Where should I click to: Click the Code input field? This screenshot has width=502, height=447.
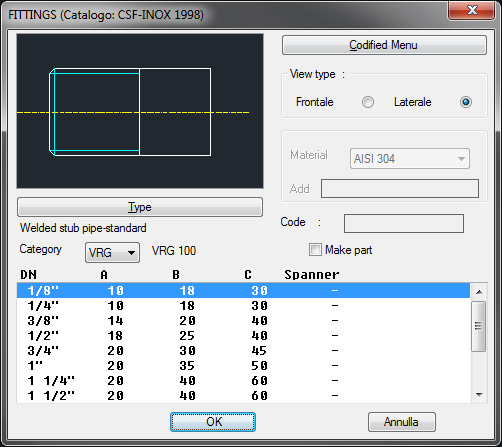[x=404, y=223]
